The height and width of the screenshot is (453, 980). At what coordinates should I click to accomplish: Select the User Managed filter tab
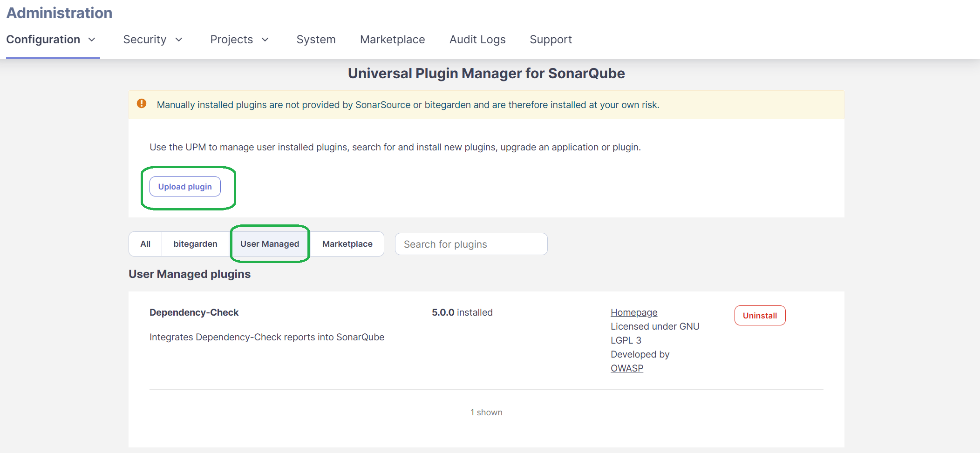click(x=270, y=244)
